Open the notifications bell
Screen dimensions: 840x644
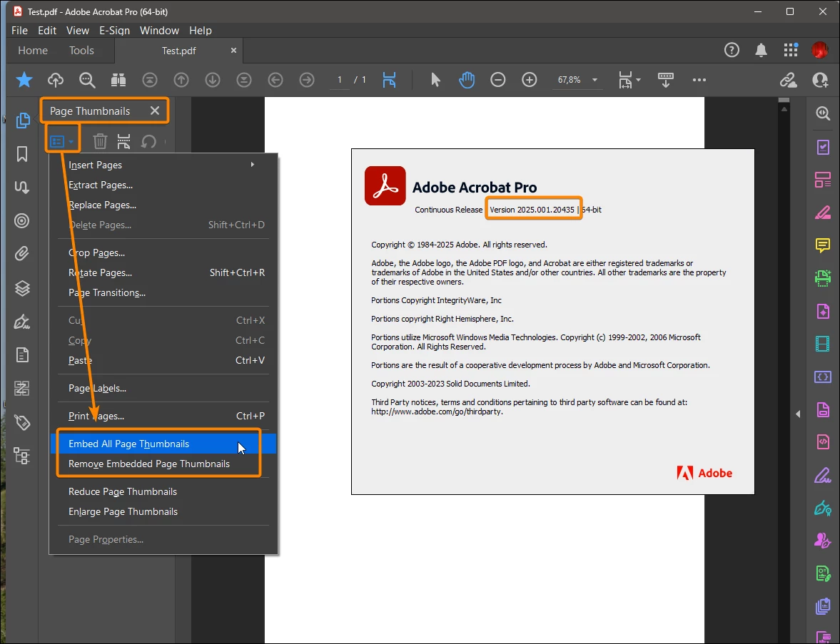[761, 51]
